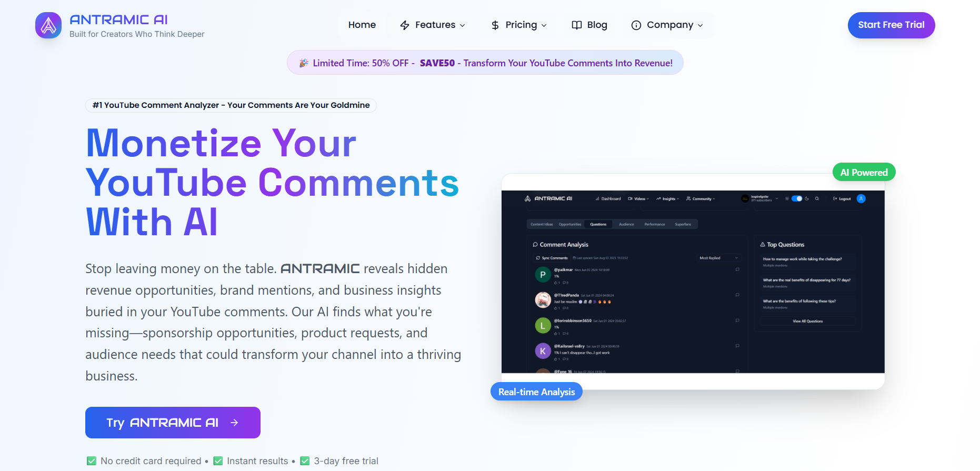Click the info circle icon beside Company

(x=636, y=25)
